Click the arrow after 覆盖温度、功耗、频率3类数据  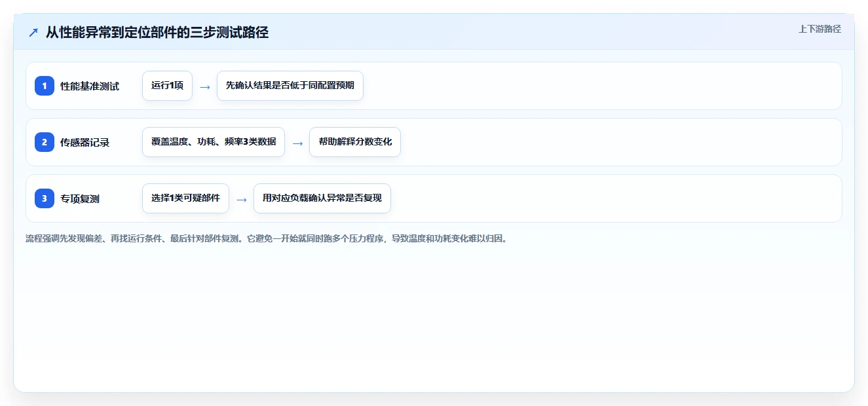[x=297, y=143]
